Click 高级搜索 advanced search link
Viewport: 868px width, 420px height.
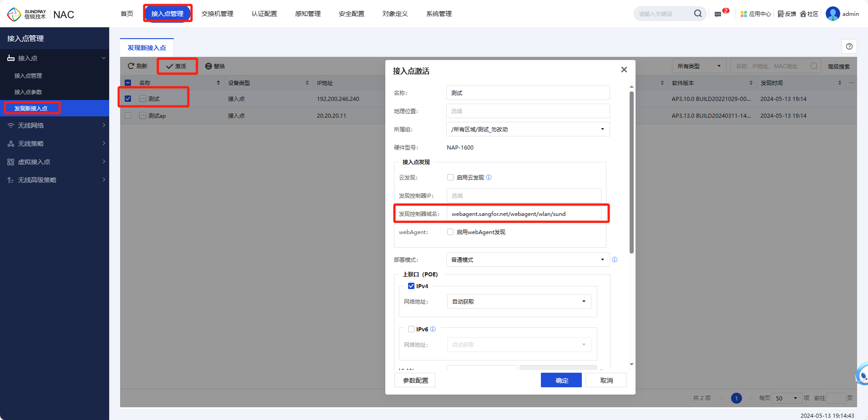pyautogui.click(x=839, y=66)
